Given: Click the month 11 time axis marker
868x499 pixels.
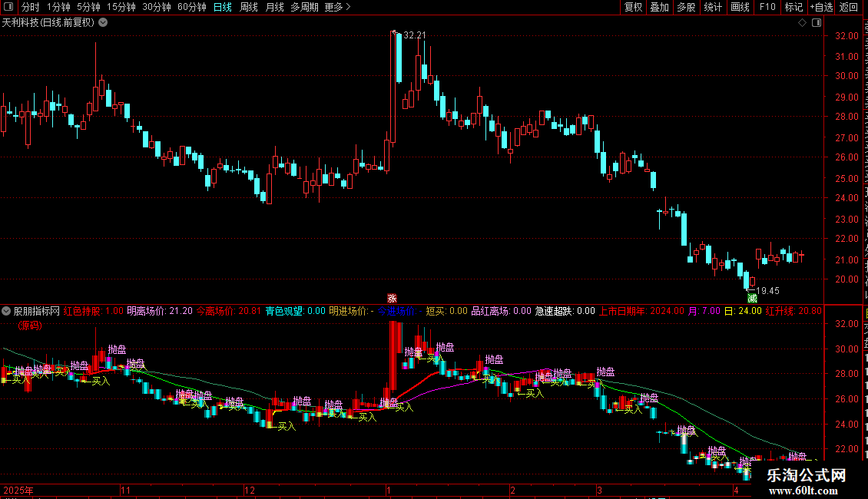Looking at the screenshot, I should coord(126,490).
